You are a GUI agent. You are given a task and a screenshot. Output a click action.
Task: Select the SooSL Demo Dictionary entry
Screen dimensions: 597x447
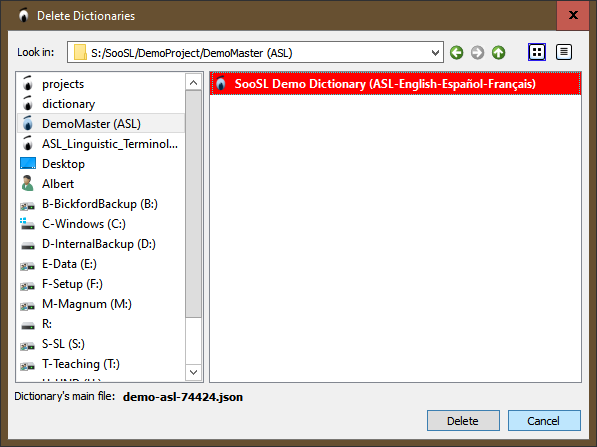(395, 84)
